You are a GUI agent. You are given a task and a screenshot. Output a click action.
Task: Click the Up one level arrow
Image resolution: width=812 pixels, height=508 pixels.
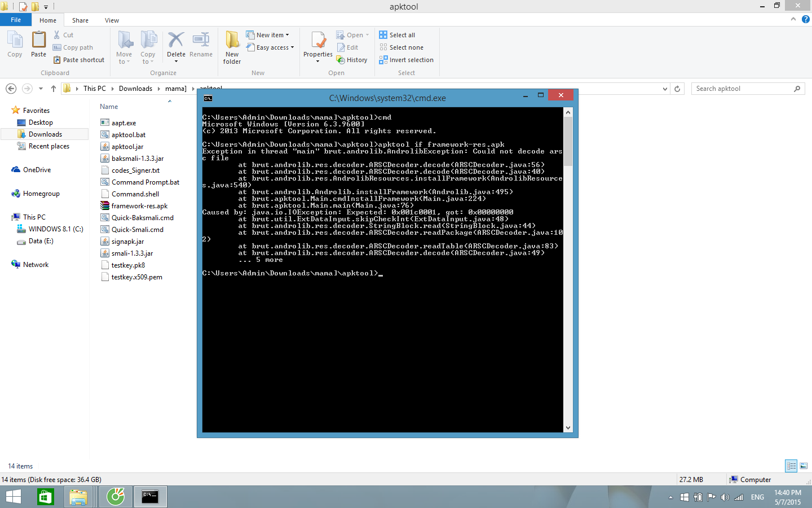54,89
